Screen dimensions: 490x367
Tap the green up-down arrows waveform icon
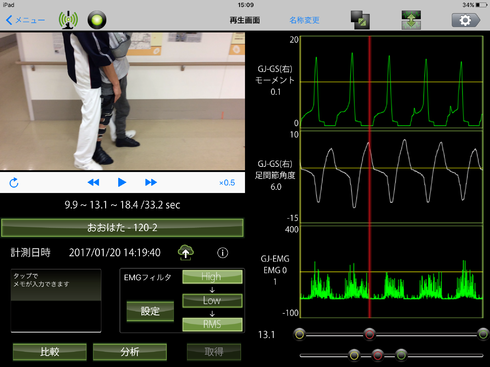411,20
